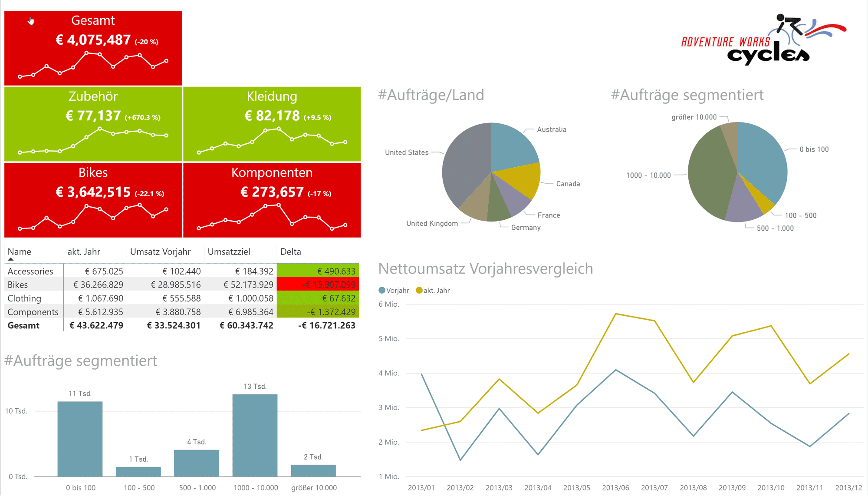Select the Components table row name

[33, 312]
